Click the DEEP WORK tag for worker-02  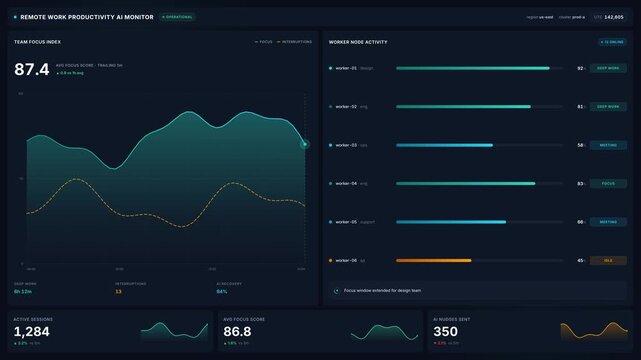(608, 107)
